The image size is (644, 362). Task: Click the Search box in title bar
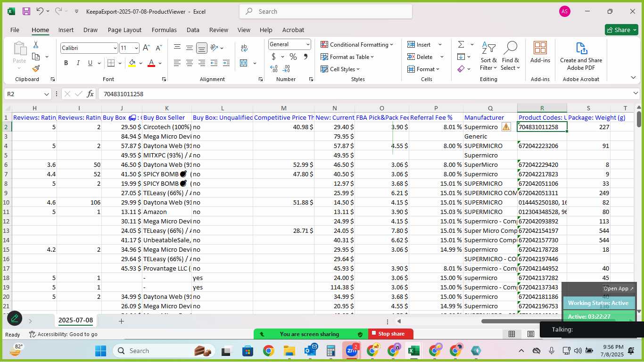coord(326,11)
